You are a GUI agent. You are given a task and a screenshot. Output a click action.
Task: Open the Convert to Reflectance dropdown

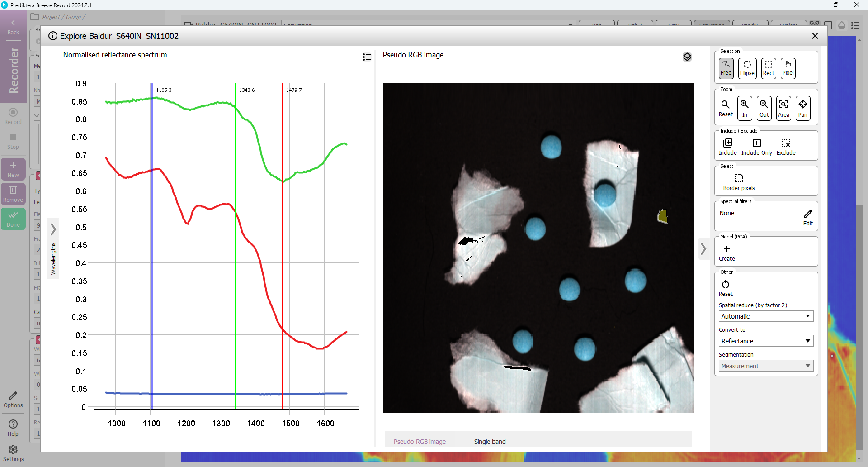pyautogui.click(x=766, y=341)
